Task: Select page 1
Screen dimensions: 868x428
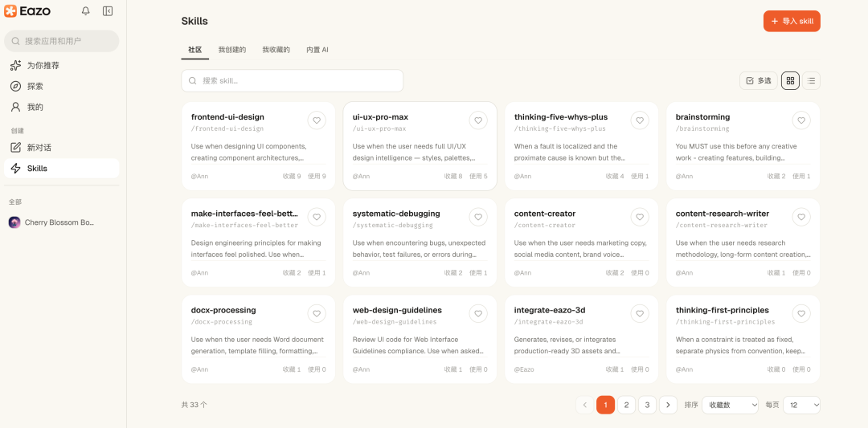Action: tap(606, 405)
